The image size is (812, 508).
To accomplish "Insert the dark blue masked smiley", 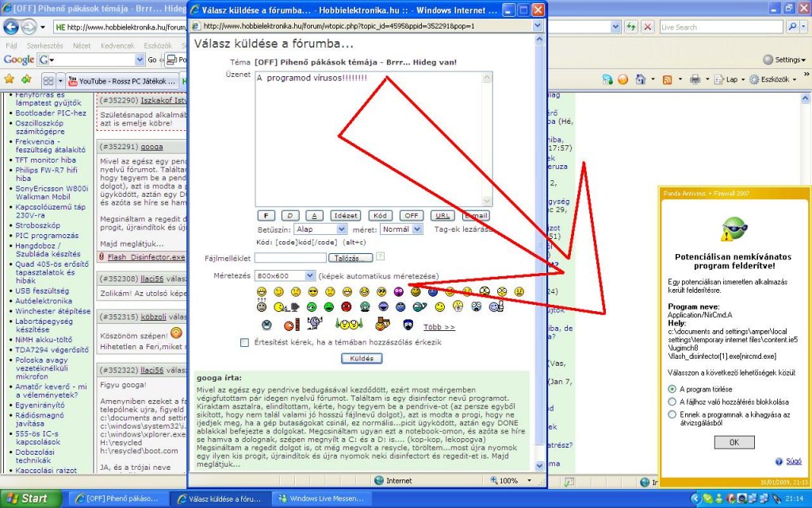I will (408, 325).
